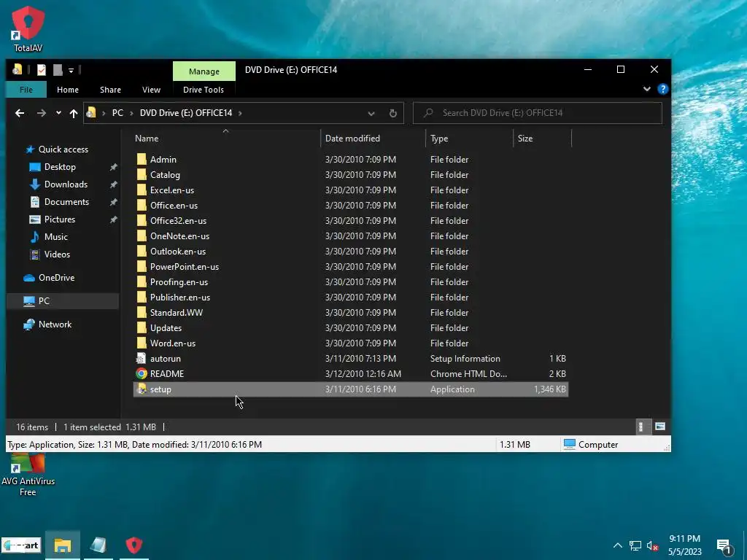This screenshot has height=560, width=747.
Task: Select the Office.en-us folder icon
Action: point(142,205)
